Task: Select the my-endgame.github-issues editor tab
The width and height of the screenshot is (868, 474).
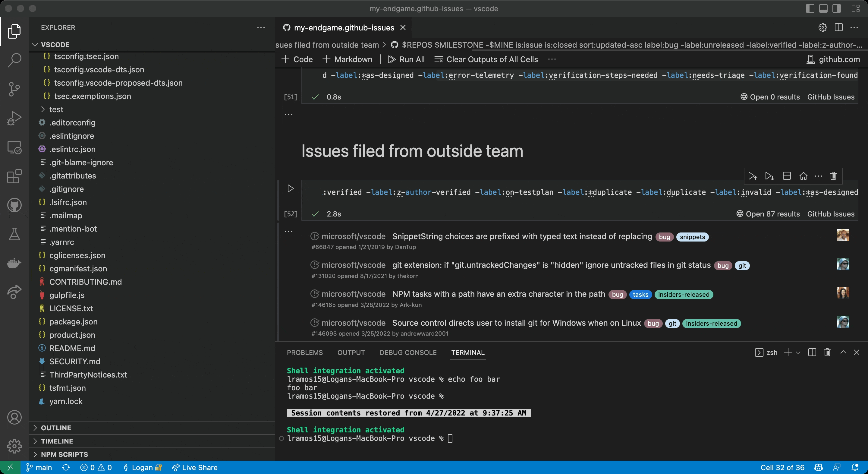Action: click(x=344, y=28)
